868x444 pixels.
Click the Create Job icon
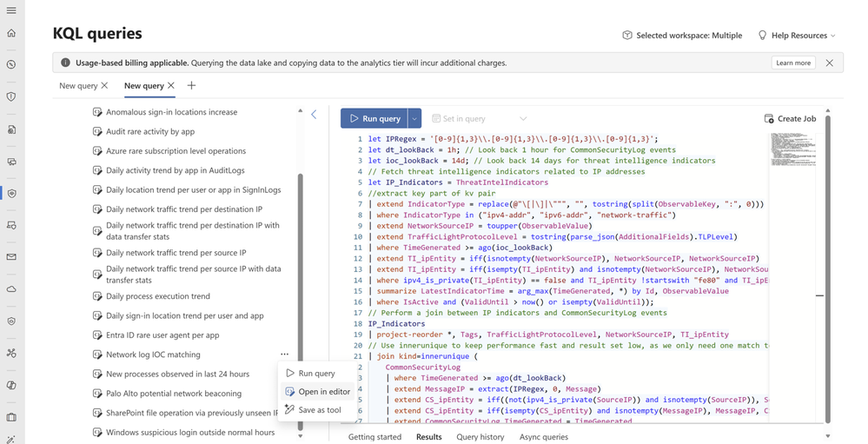pos(769,118)
